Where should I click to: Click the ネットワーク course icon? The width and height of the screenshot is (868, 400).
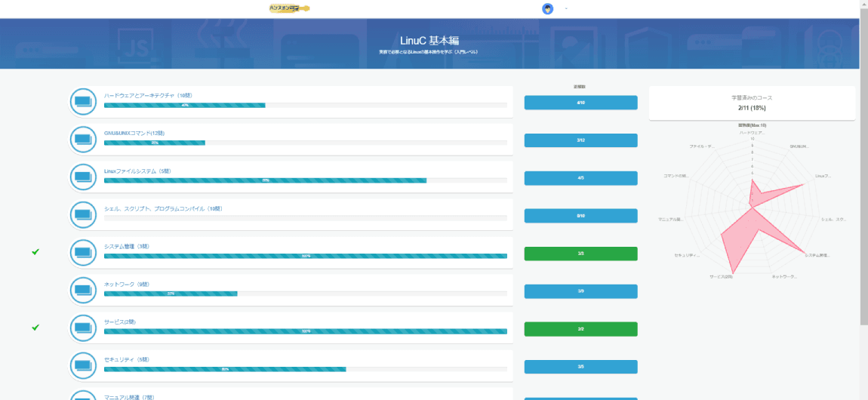pyautogui.click(x=83, y=290)
